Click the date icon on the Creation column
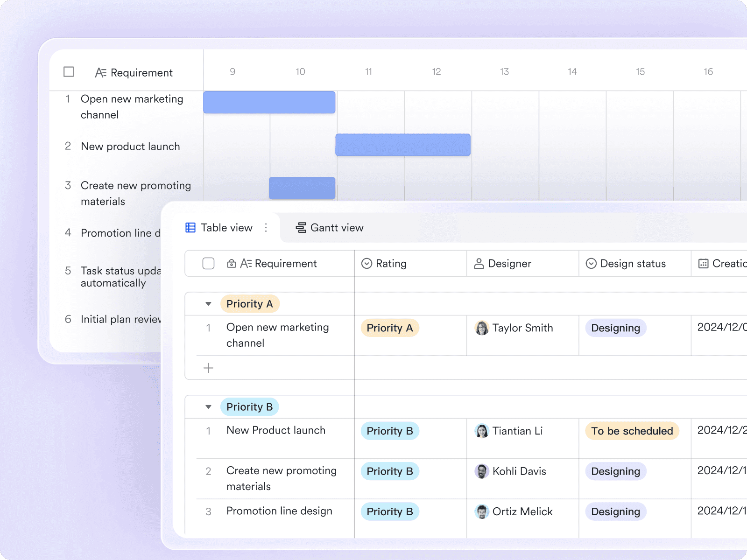Viewport: 747px width, 560px height. click(703, 264)
